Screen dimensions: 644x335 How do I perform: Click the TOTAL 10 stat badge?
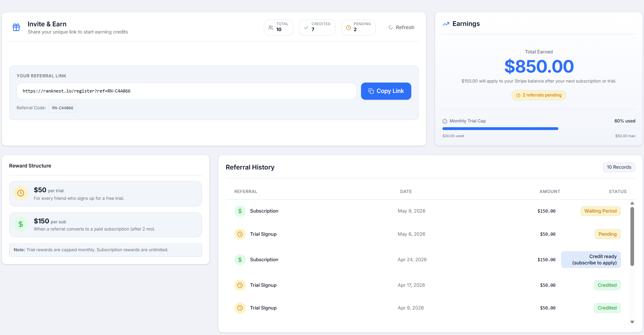pos(279,28)
